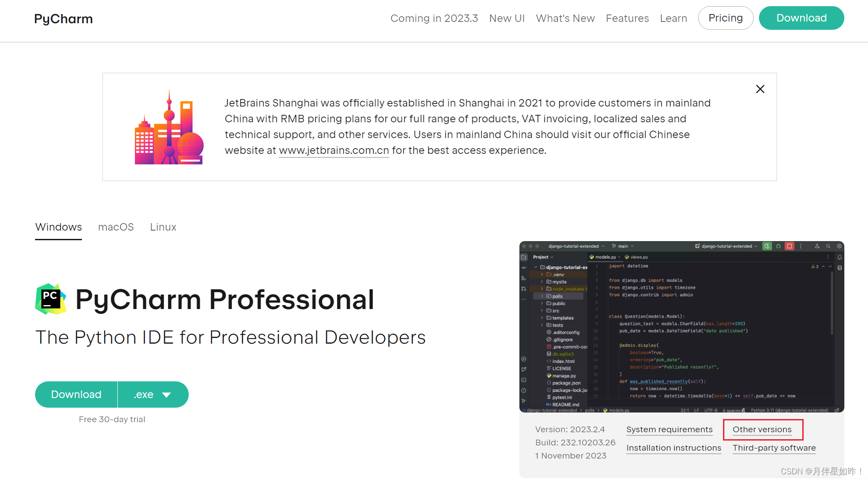868x480 pixels.
Task: Click the Pricing button
Action: pos(726,18)
